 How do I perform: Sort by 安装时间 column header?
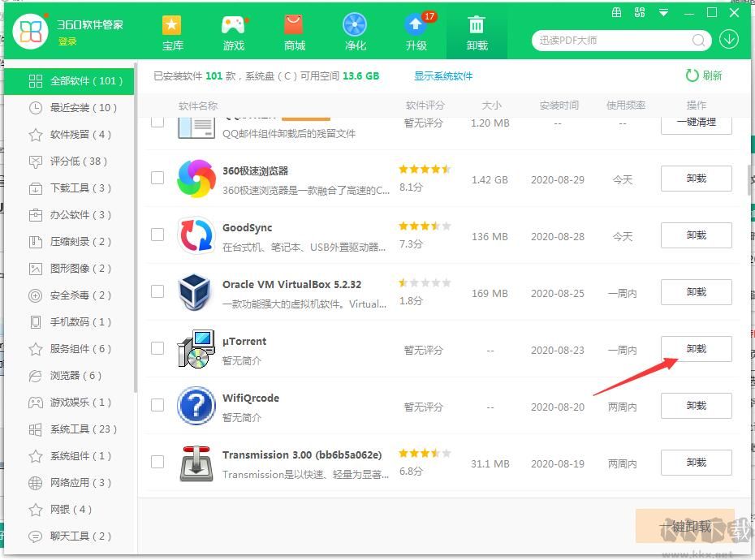pos(559,106)
